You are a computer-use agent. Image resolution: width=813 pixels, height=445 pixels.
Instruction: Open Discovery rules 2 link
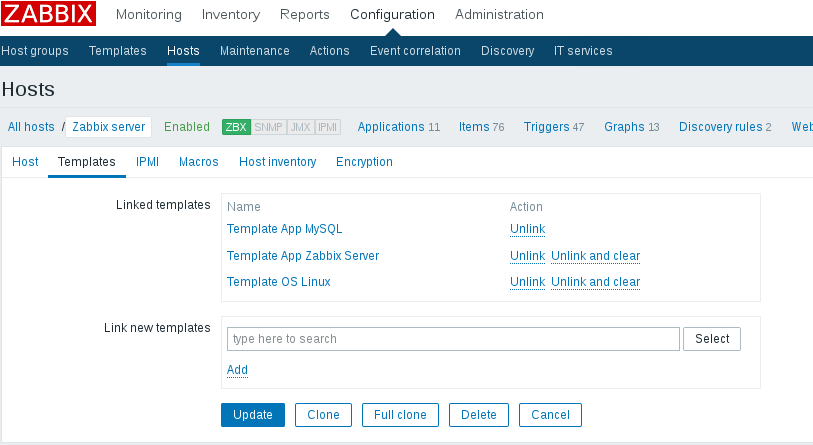pos(725,127)
